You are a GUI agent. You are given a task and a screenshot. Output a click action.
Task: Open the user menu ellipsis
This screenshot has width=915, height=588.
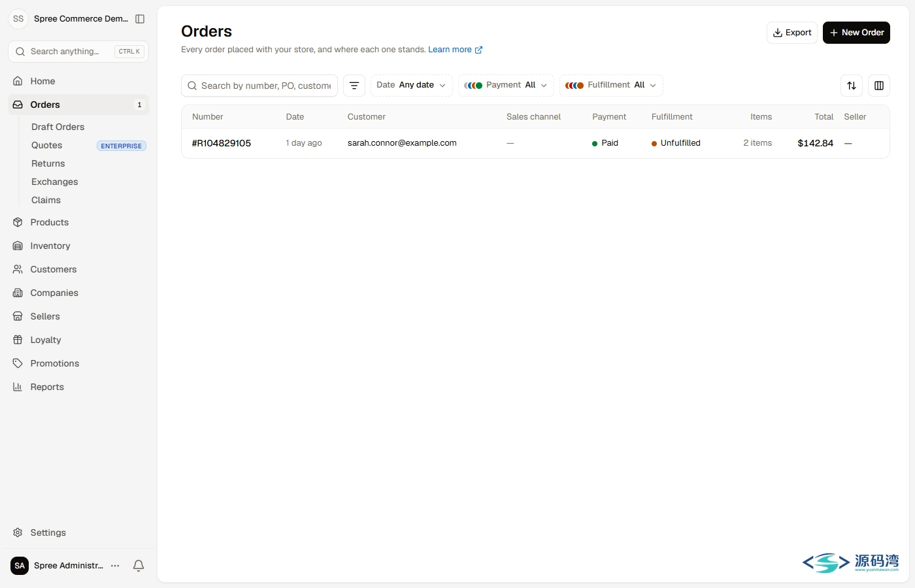[115, 566]
